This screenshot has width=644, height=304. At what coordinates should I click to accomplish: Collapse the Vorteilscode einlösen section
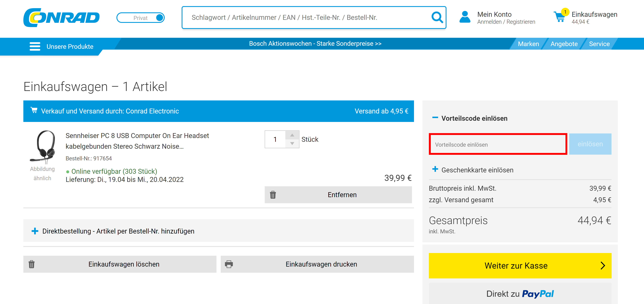pos(435,118)
